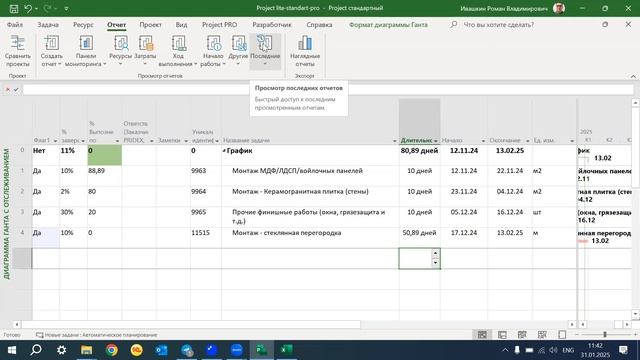The image size is (640, 360).
Task: Select task 'Монтаж МДФ/ЛДСП/войлочных панелей'
Action: pos(297,171)
